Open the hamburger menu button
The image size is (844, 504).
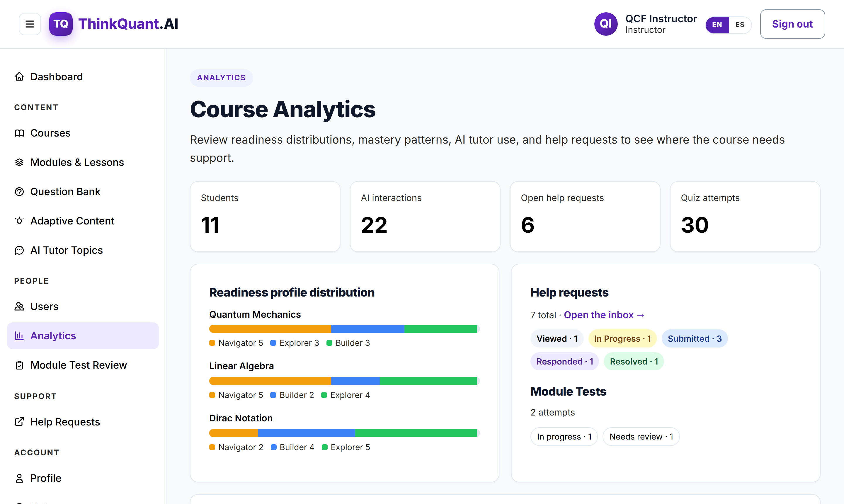pos(30,24)
